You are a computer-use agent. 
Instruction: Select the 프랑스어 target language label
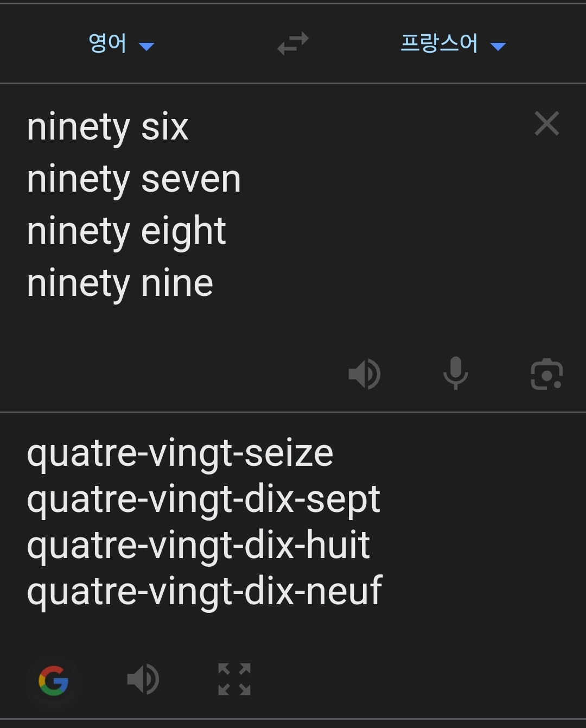pyautogui.click(x=439, y=43)
